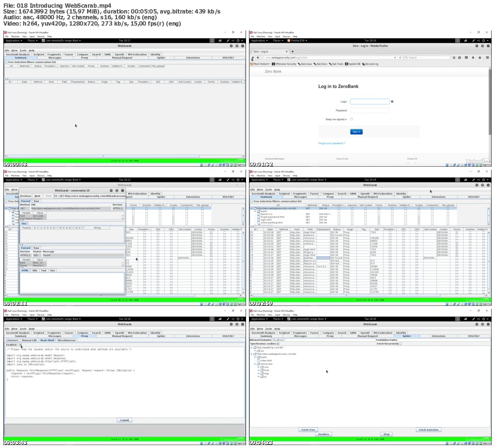This screenshot has height=448, width=495.
Task: In the 00:00:43 frame, toggle 'Tree Selection filters conversation list'
Action: pyautogui.click(x=6, y=62)
